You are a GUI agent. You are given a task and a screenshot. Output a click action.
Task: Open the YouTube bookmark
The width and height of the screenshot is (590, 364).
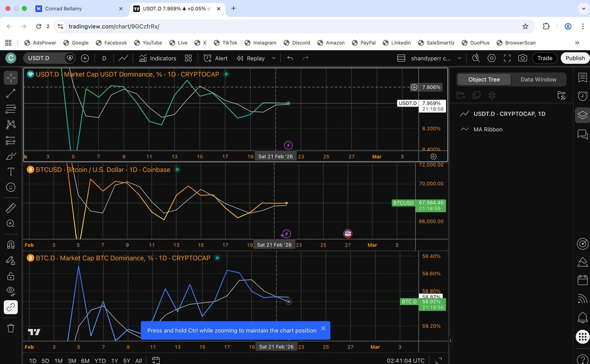(148, 43)
